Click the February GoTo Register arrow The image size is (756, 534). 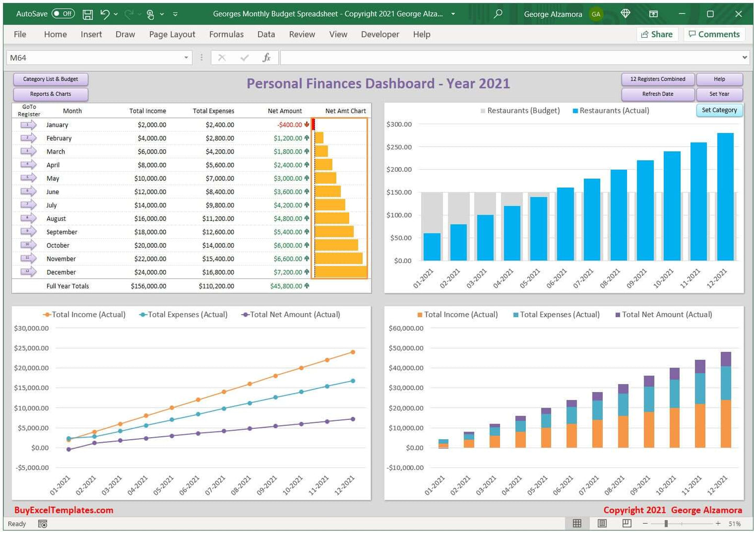[28, 138]
